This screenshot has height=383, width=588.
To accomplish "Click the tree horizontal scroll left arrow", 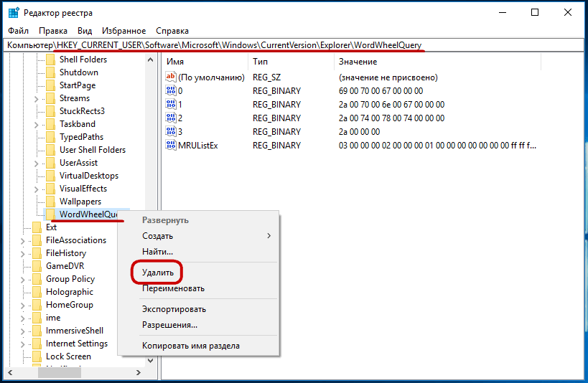I will (x=10, y=372).
